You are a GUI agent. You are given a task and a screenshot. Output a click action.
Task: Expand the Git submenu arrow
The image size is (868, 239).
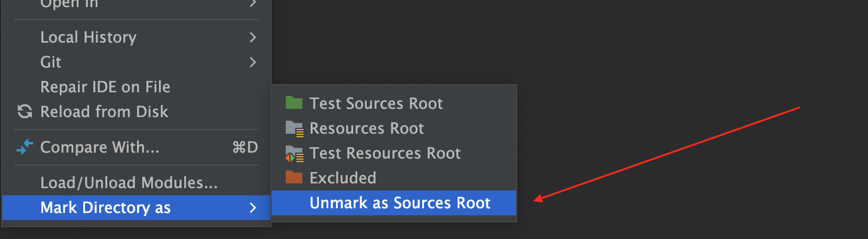253,62
